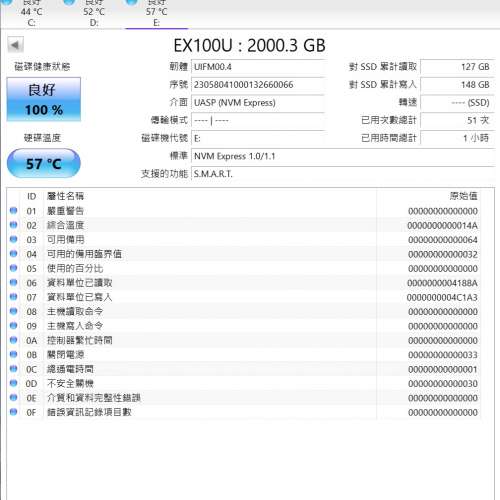This screenshot has width=500, height=500.
Task: Click status dot of attribute 01
Action: pos(14,211)
